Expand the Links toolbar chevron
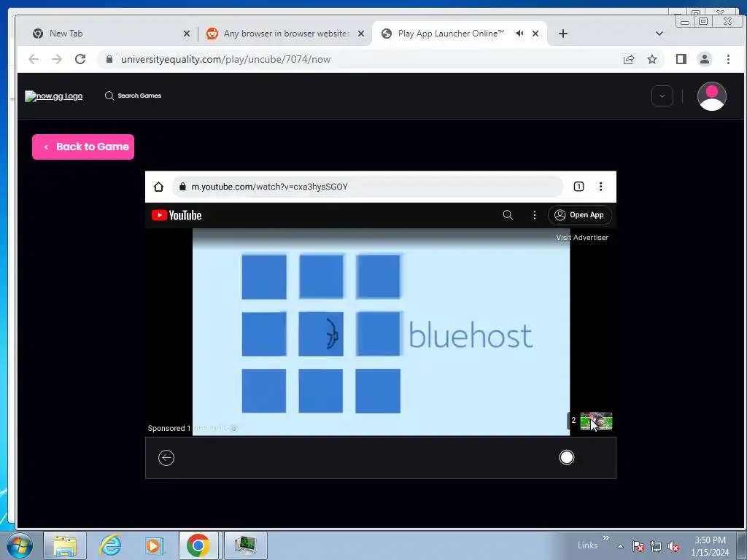Screen dimensions: 747x560 pos(605,538)
